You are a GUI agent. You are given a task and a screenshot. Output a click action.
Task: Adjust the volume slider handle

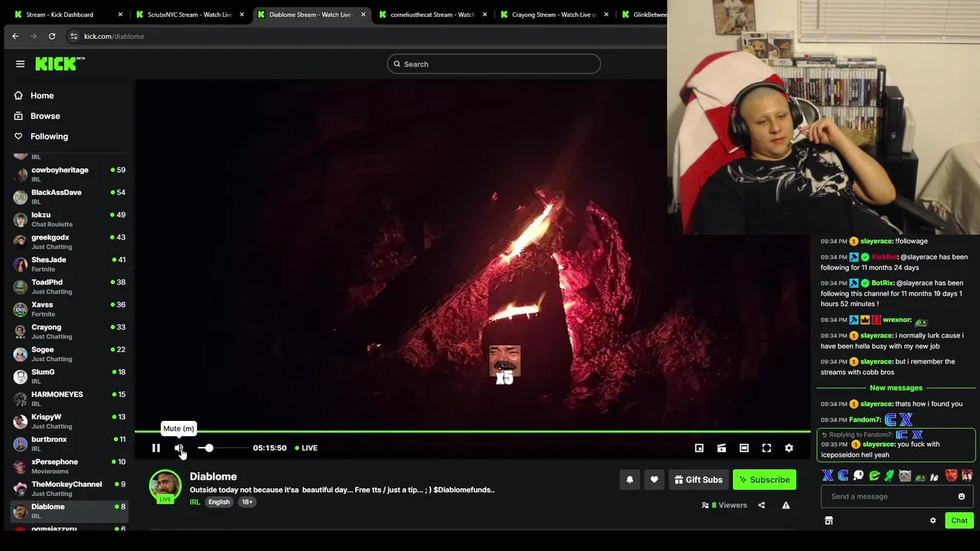click(x=209, y=448)
